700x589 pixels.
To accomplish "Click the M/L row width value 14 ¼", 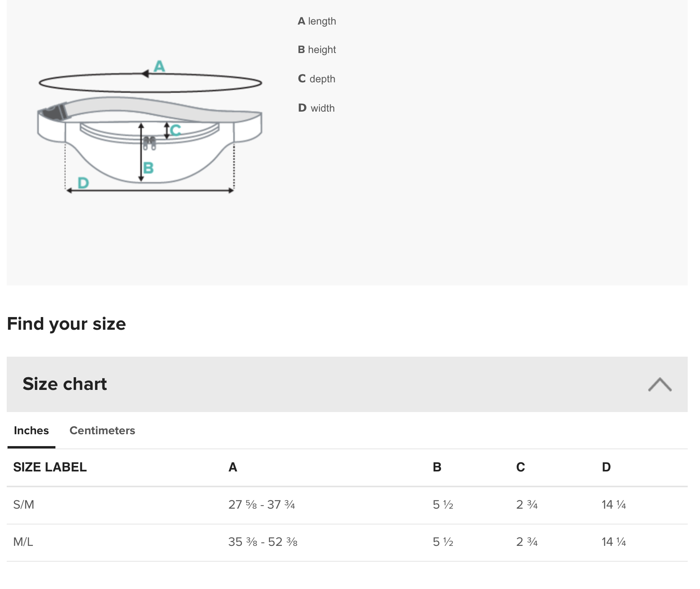I will (x=614, y=541).
